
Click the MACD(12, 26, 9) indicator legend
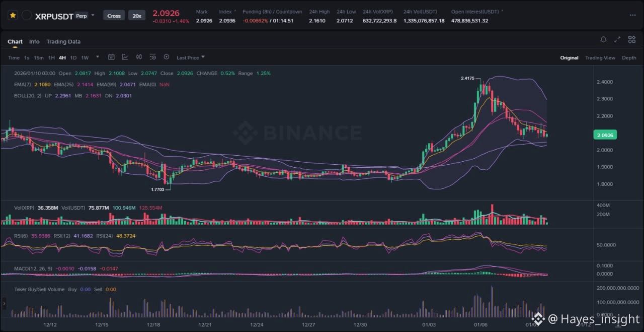33,269
